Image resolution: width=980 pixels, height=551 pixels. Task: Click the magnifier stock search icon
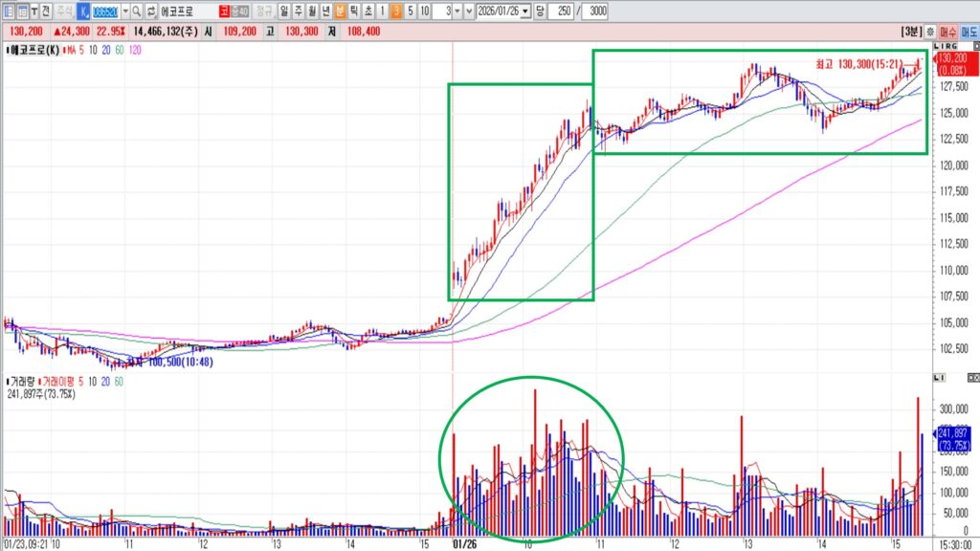pyautogui.click(x=137, y=11)
